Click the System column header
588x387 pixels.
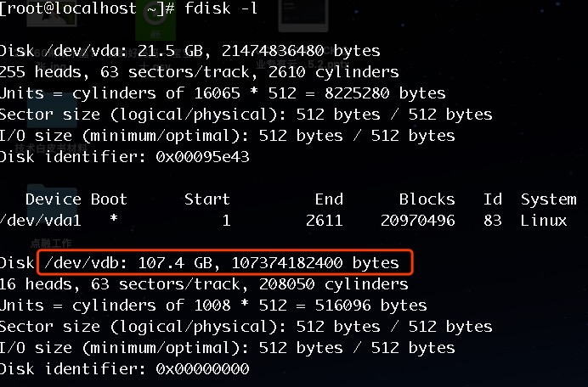[549, 199]
